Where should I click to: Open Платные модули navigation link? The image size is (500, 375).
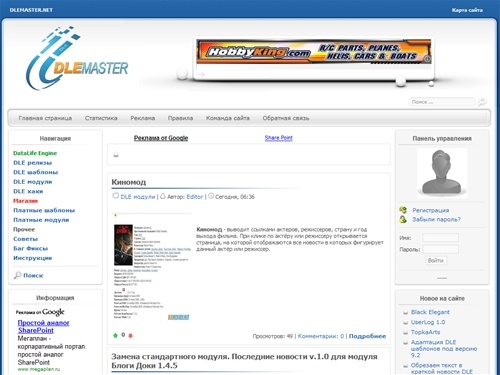click(x=41, y=220)
